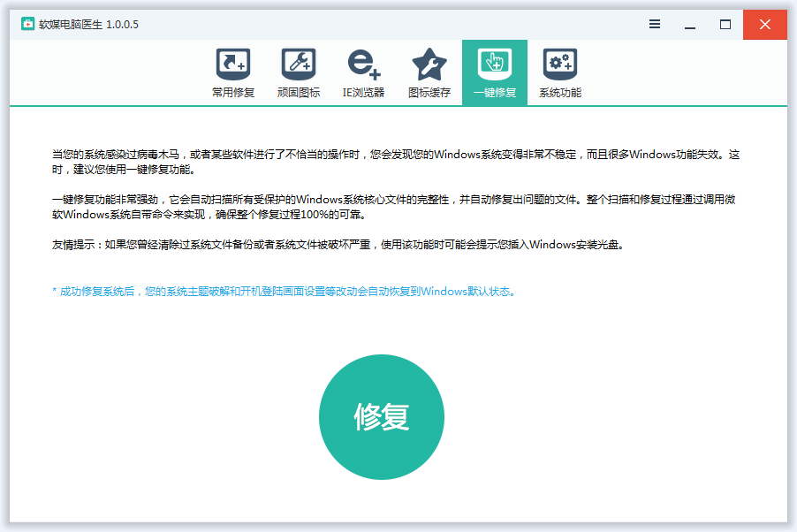This screenshot has width=797, height=532.
Task: Minimize the 软媒电脑医生 window
Action: pos(690,25)
